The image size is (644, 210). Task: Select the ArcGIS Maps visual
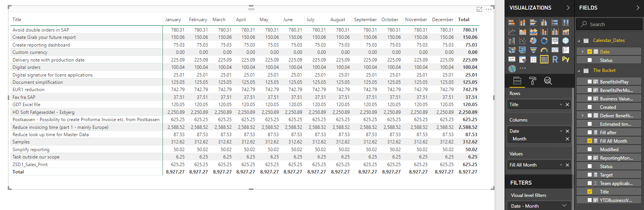point(512,69)
